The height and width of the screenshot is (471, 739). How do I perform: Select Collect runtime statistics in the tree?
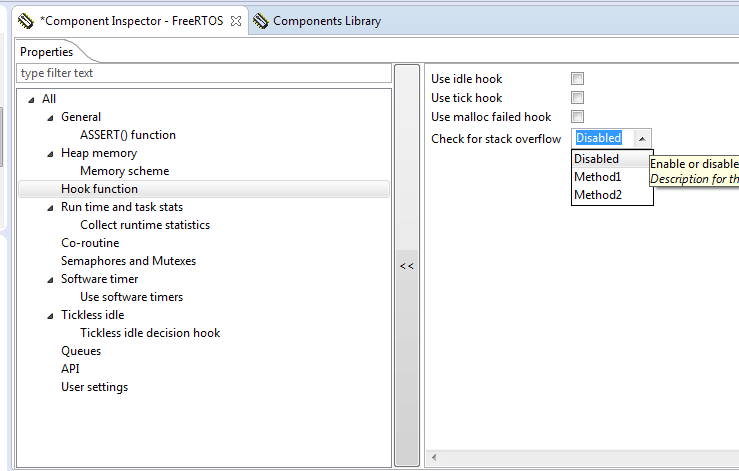click(x=145, y=225)
